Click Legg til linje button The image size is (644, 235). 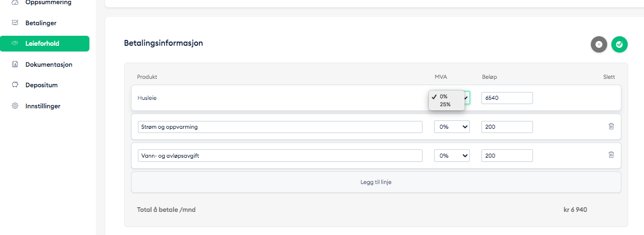pyautogui.click(x=376, y=182)
